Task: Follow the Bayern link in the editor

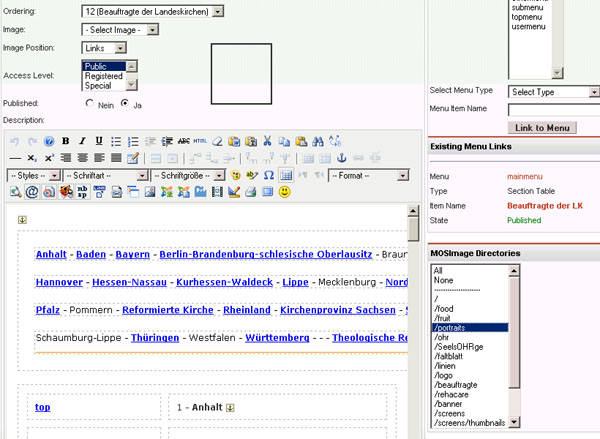Action: (x=132, y=255)
